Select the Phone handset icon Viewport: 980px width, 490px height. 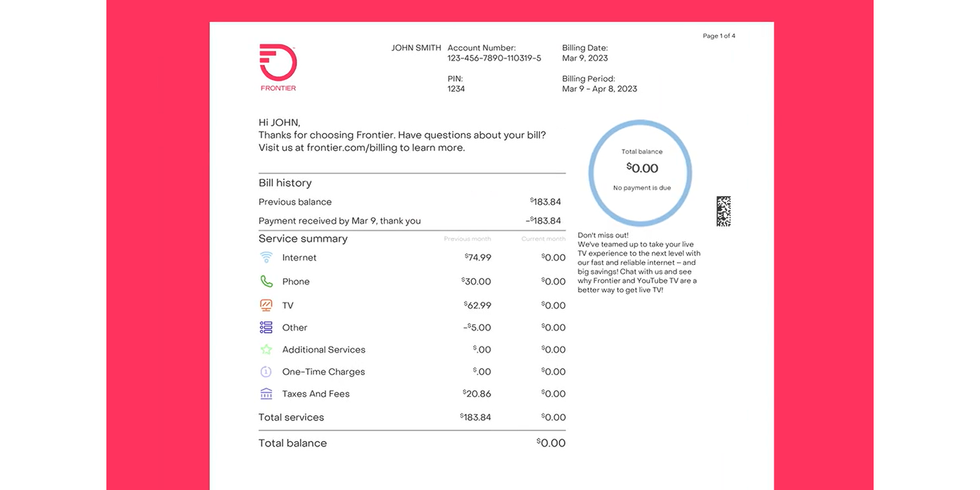coord(266,281)
